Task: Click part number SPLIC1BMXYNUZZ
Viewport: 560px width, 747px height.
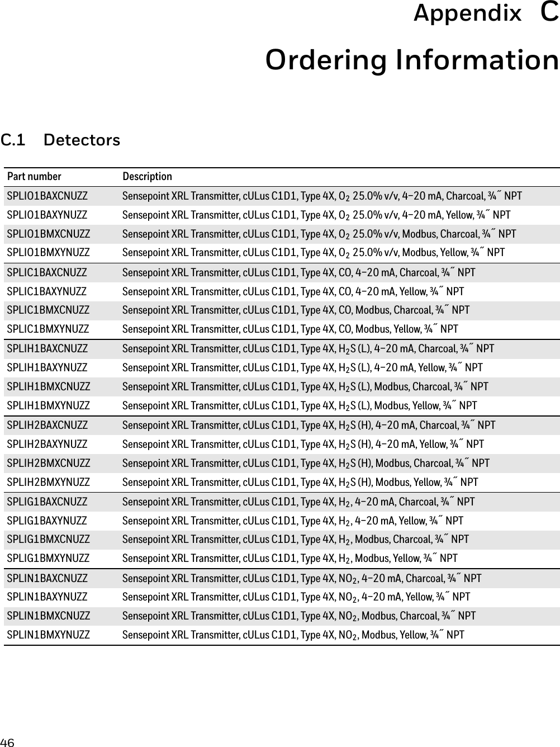Action: pyautogui.click(x=48, y=329)
